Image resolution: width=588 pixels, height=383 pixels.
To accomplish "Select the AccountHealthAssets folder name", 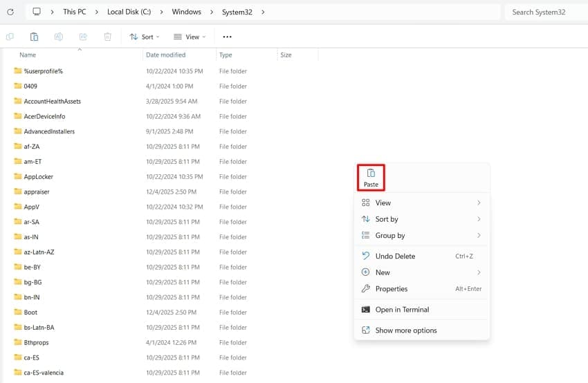I will pyautogui.click(x=52, y=101).
